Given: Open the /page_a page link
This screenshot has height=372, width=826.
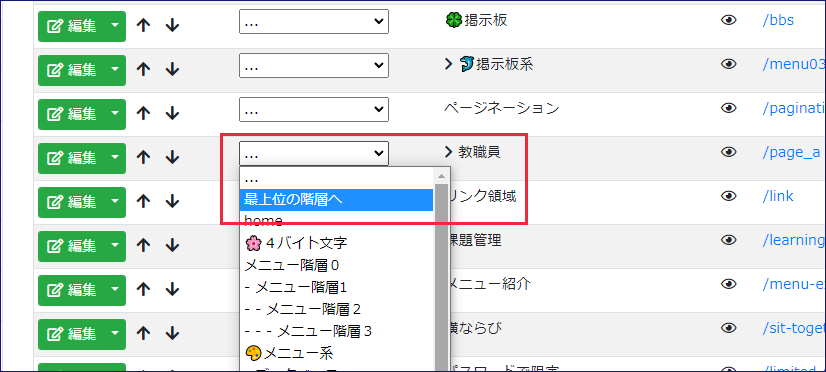Looking at the screenshot, I should (x=791, y=152).
